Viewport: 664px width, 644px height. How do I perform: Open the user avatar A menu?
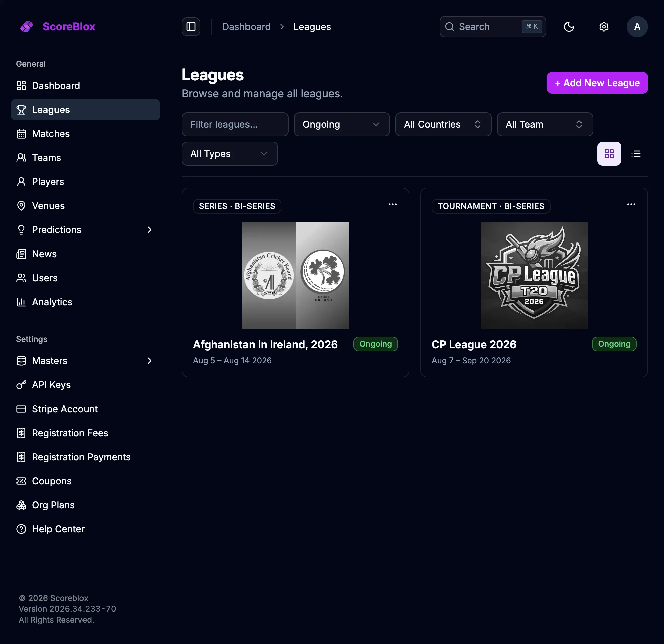tap(637, 27)
